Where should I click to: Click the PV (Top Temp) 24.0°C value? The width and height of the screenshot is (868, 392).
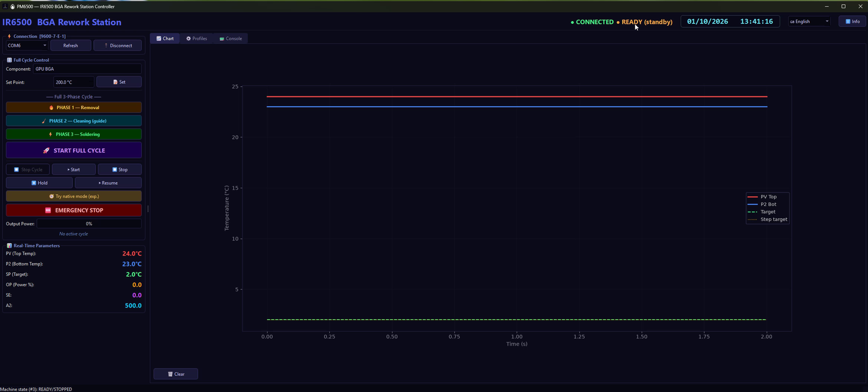coord(132,254)
